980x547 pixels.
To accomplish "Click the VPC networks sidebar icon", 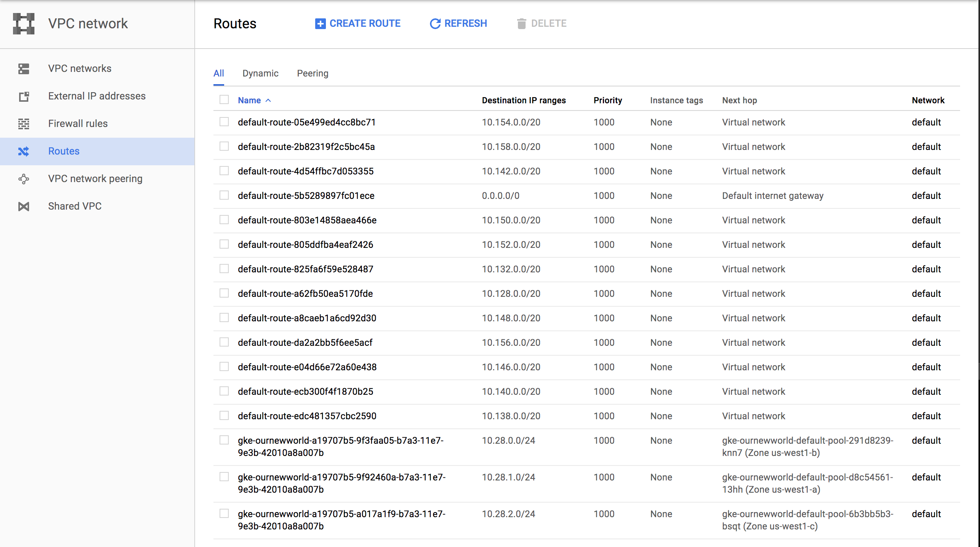I will (24, 69).
